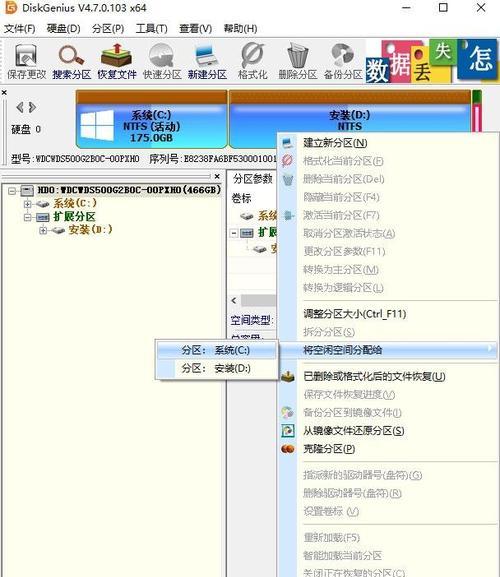Collapse 扩展分区 row in right partition list
This screenshot has height=577, width=500.
pos(234,233)
